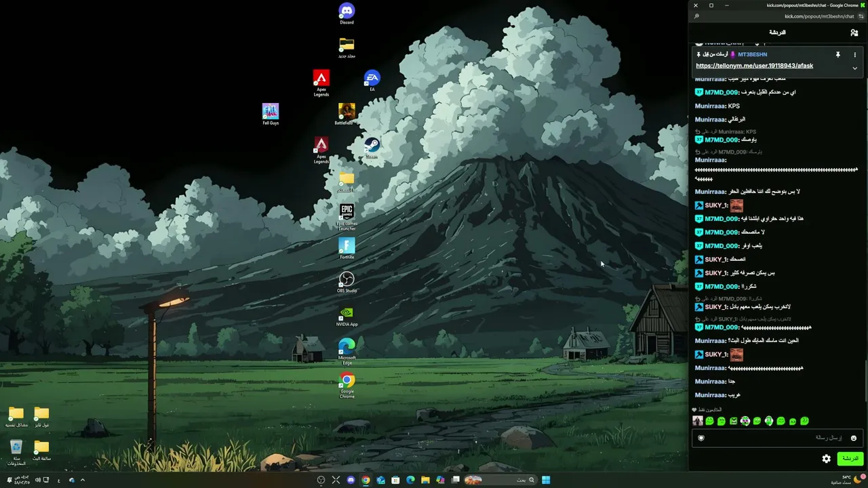
Task: Select the NVIDIA App desktop icon
Action: (x=347, y=316)
